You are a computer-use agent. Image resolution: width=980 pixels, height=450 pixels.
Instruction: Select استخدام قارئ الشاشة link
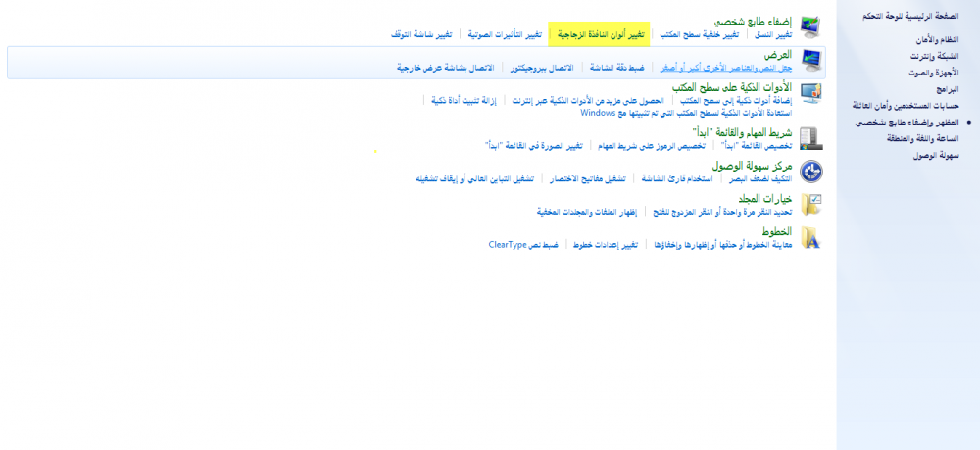676,179
